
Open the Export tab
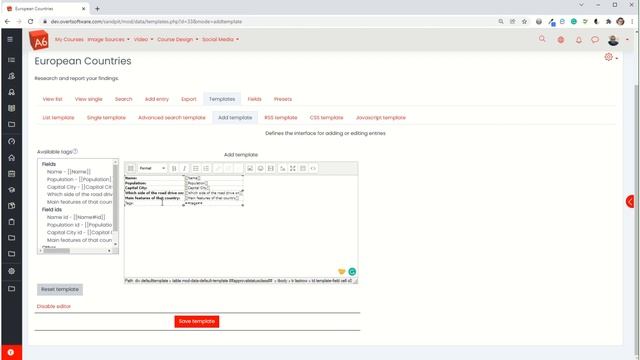pyautogui.click(x=189, y=99)
